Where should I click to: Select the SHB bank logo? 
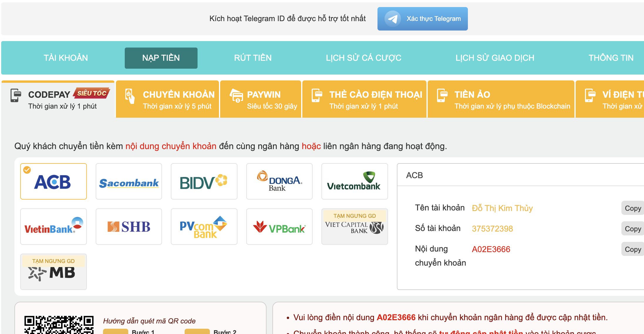point(129,226)
